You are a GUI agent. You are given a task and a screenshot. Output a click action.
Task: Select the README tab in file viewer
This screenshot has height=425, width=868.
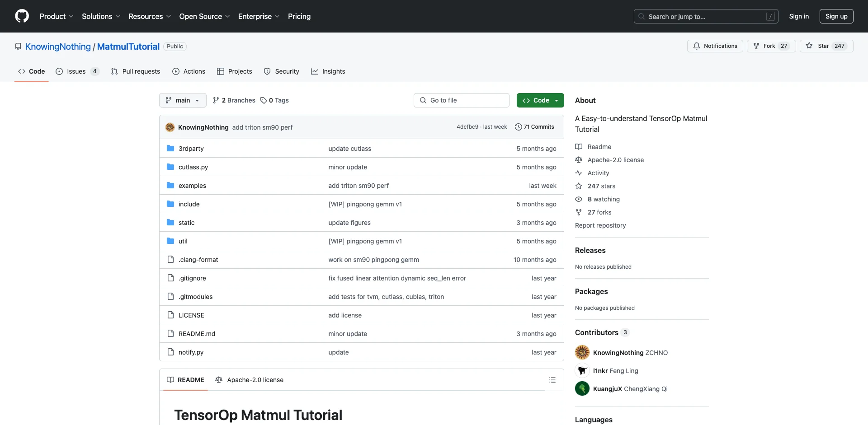coord(185,380)
